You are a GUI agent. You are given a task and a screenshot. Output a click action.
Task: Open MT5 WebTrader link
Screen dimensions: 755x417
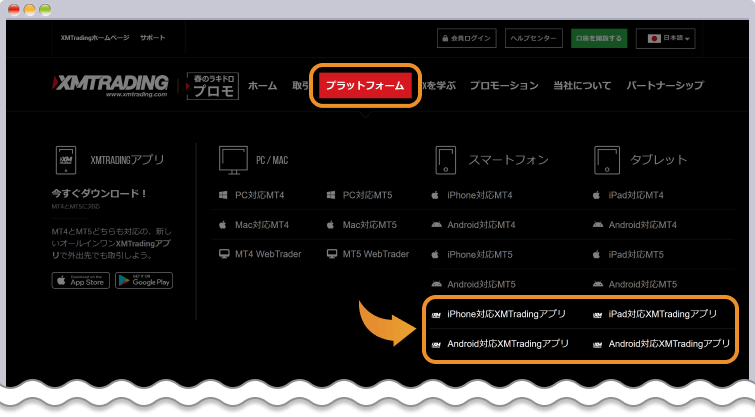(376, 254)
